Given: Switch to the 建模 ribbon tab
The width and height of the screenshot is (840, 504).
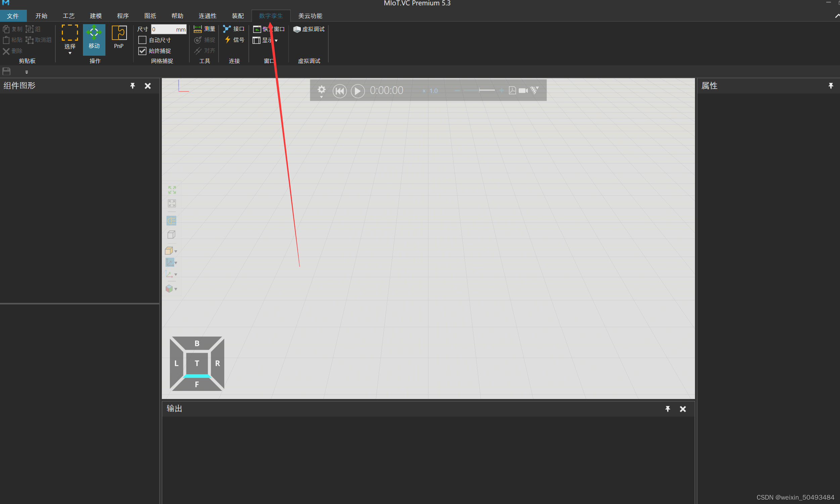Looking at the screenshot, I should point(95,16).
